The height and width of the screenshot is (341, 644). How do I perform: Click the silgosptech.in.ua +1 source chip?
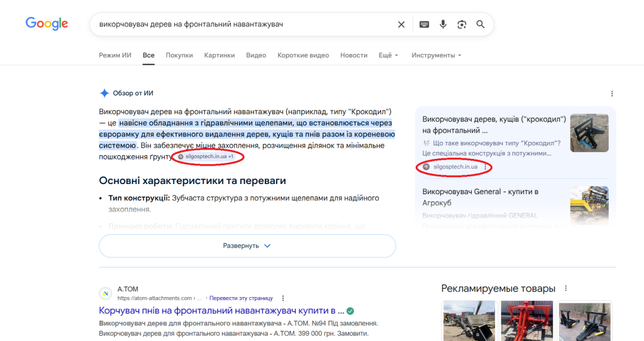click(x=206, y=156)
